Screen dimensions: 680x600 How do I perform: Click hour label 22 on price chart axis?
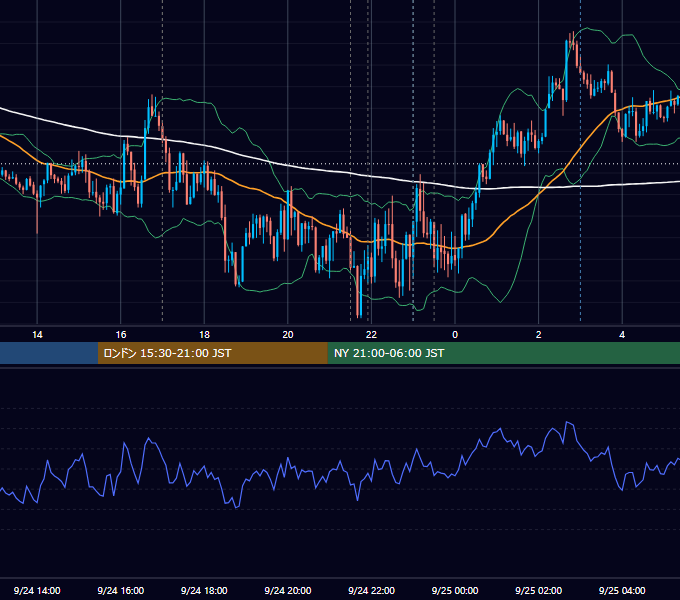tap(371, 335)
